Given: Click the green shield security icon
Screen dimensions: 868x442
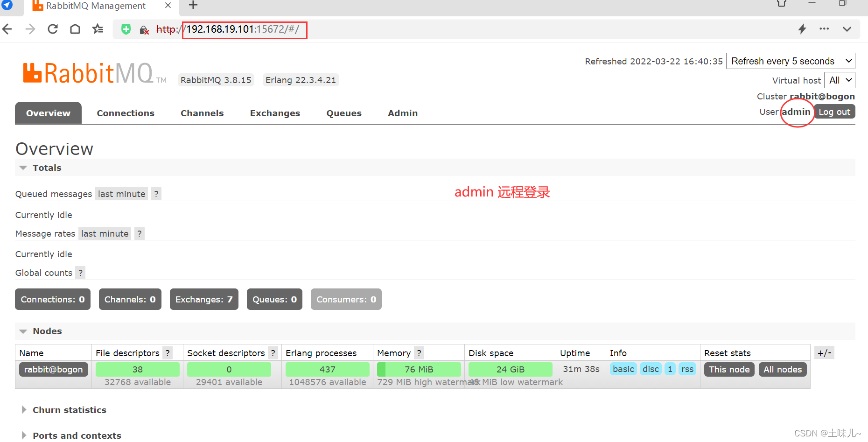Looking at the screenshot, I should coord(126,29).
